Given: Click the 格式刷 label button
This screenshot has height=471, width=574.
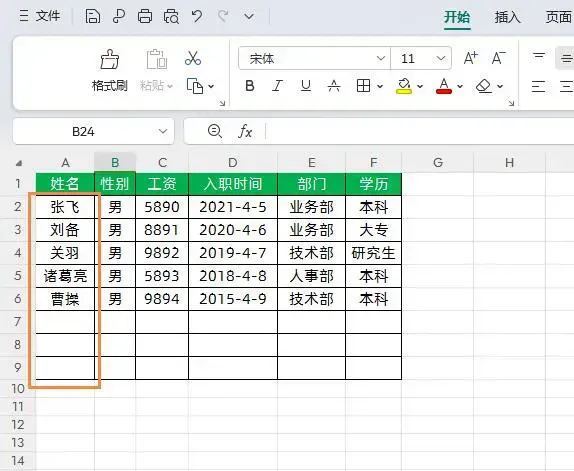Looking at the screenshot, I should click(109, 86).
